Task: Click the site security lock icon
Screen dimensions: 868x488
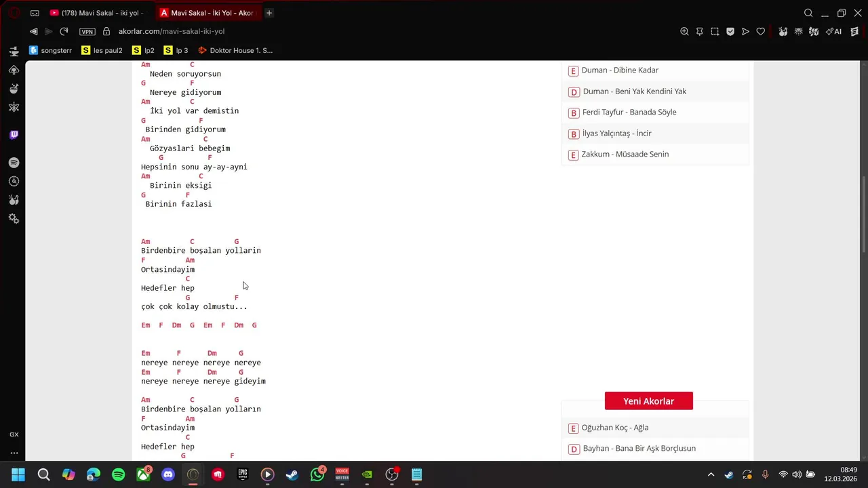Action: pyautogui.click(x=106, y=31)
